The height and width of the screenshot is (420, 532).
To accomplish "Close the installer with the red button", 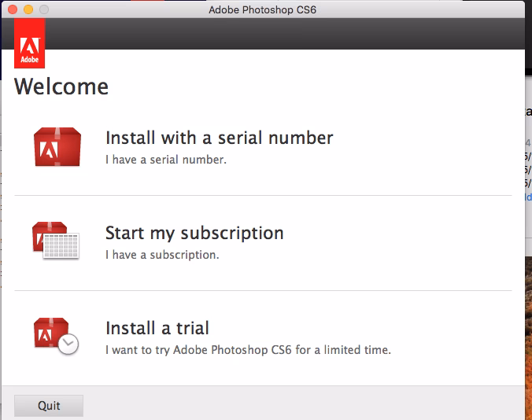I will (12, 9).
